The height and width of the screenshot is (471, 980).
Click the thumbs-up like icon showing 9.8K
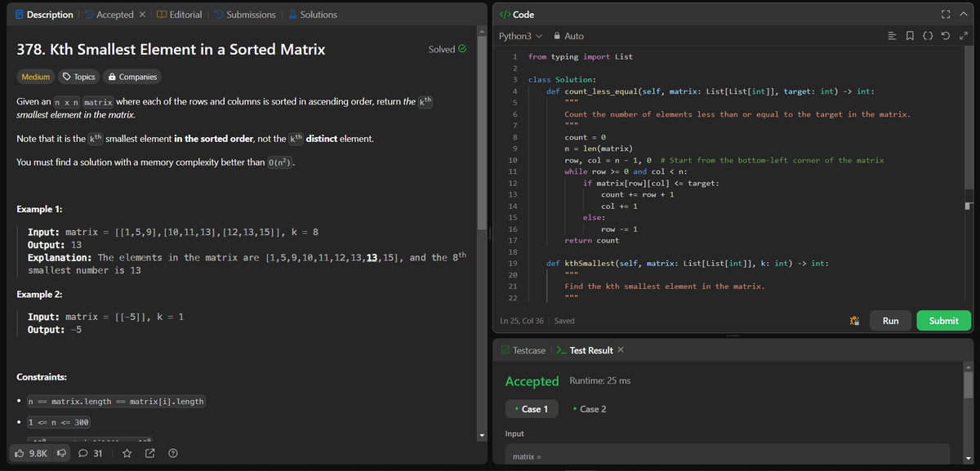click(20, 453)
